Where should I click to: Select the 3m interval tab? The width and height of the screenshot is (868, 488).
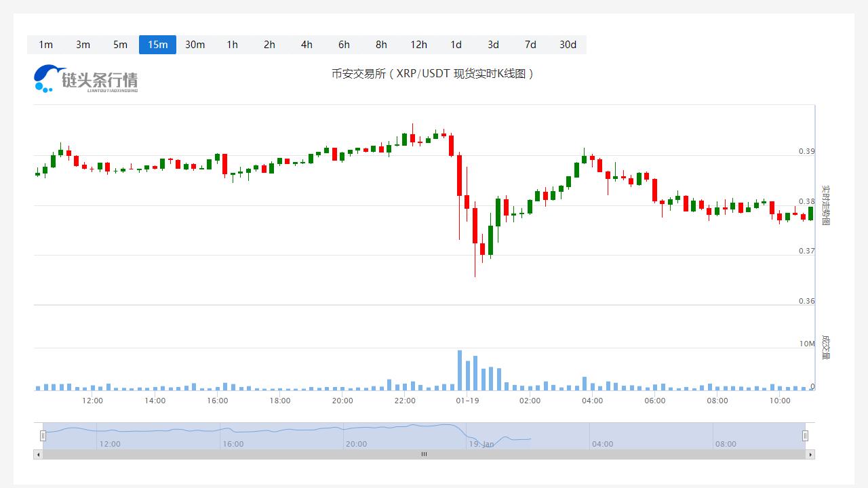pyautogui.click(x=83, y=45)
